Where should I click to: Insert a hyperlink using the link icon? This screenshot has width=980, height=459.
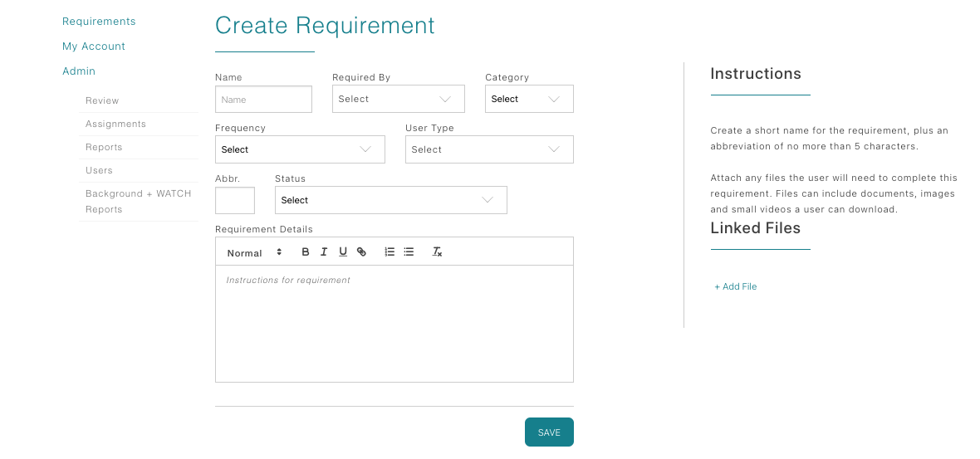point(361,252)
